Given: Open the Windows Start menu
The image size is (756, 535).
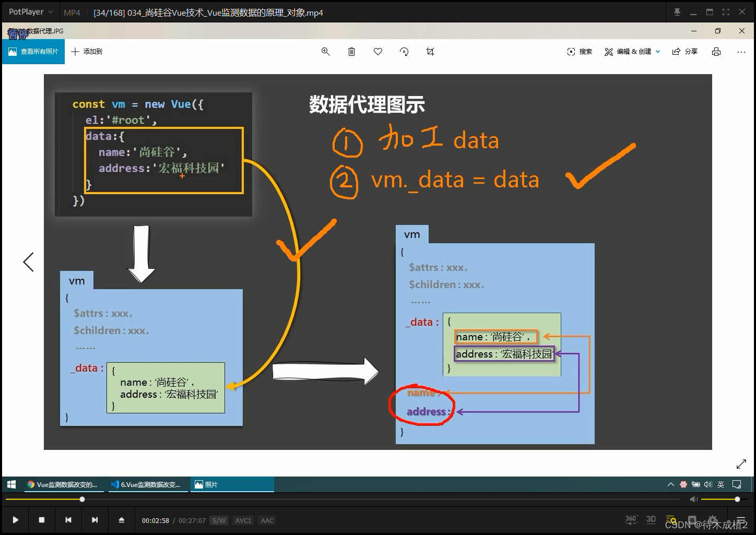Looking at the screenshot, I should tap(11, 484).
